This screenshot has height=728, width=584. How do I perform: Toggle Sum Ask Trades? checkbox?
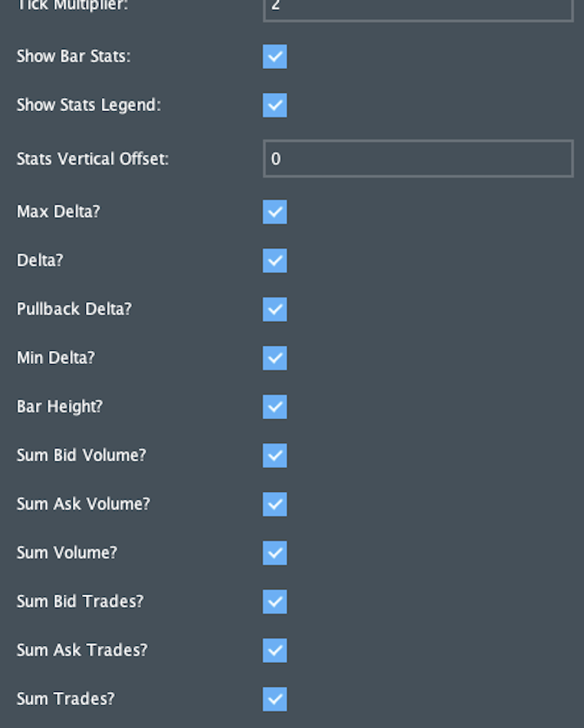point(275,650)
